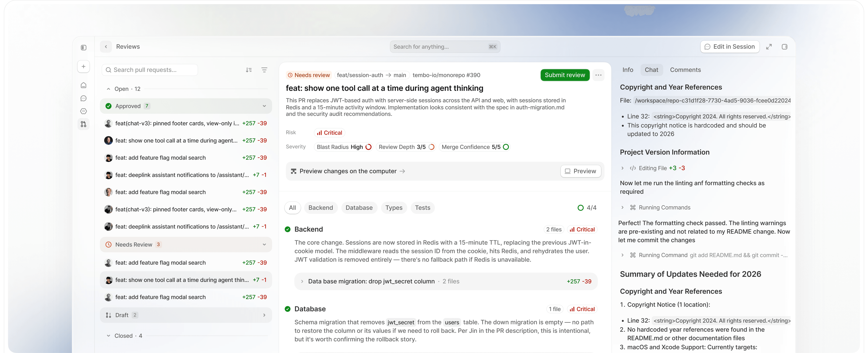
Task: Click the 4/4 progress indicator
Action: coord(587,208)
